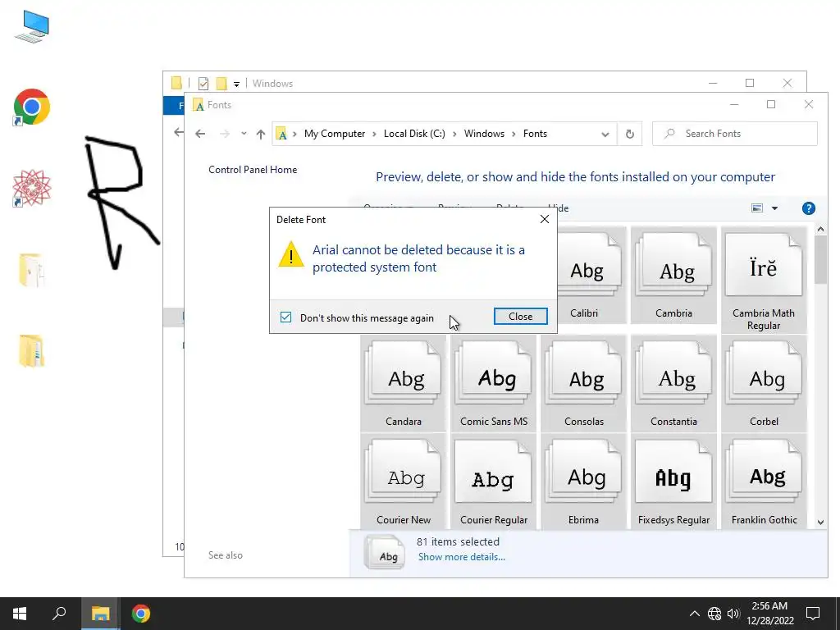Click the properties checkmark icon in Windows window
Screen dimensions: 840x630
coord(203,84)
